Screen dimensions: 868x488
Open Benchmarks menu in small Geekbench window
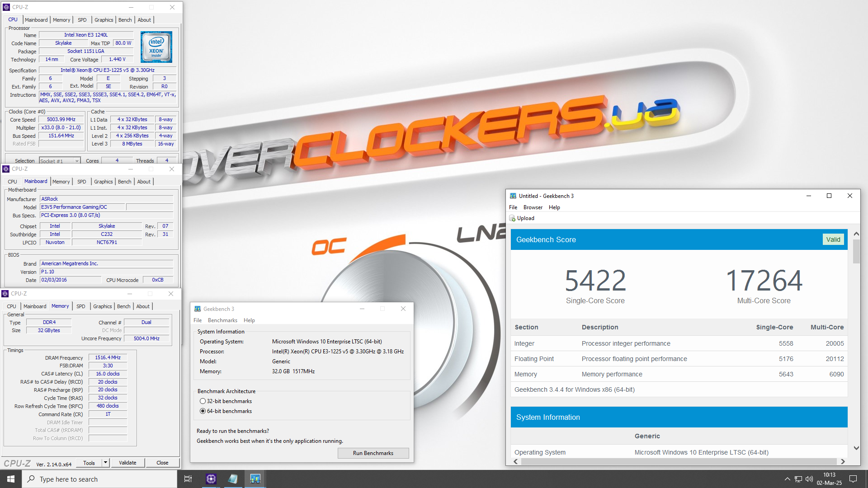(222, 320)
